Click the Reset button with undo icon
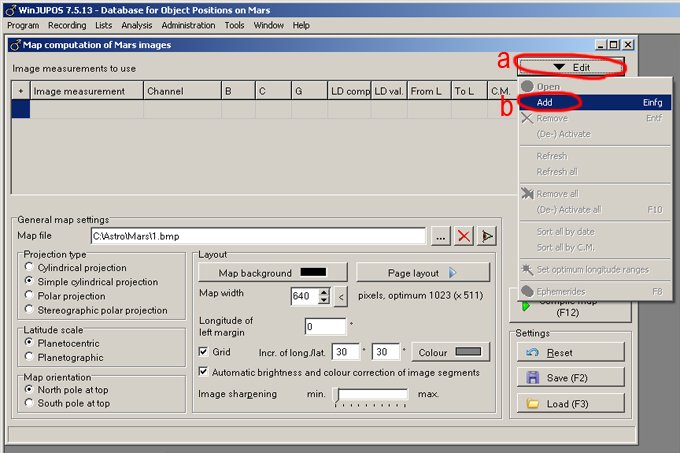Screen dimensions: 680x453 [x=571, y=353]
